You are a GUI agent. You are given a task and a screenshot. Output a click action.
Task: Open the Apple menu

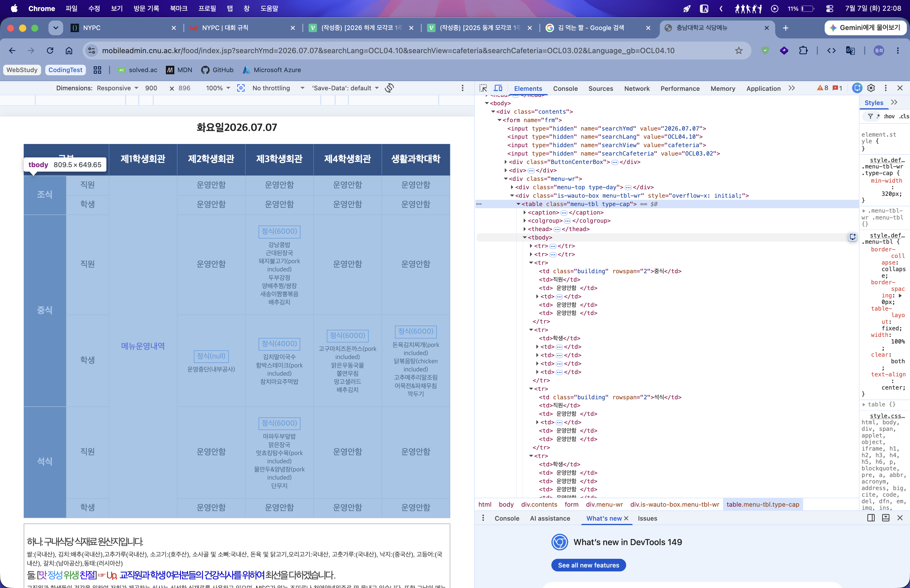coord(14,8)
